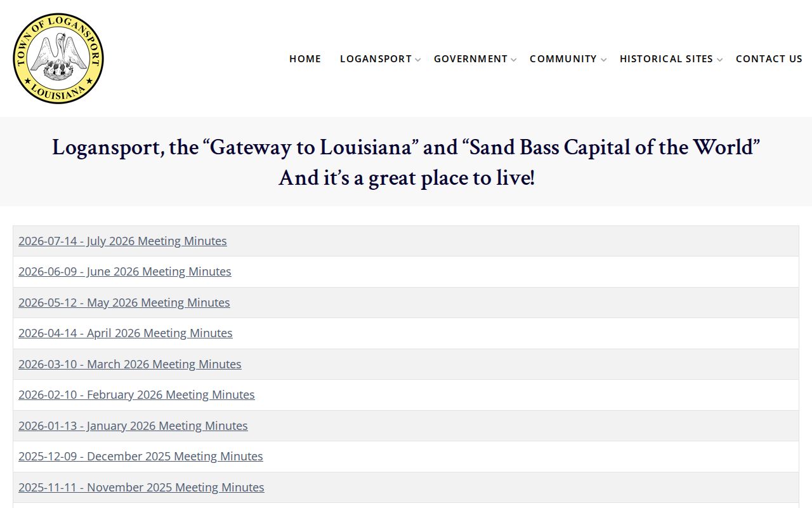Expand the Logansport menu chevron
The height and width of the screenshot is (508, 812).
point(418,60)
